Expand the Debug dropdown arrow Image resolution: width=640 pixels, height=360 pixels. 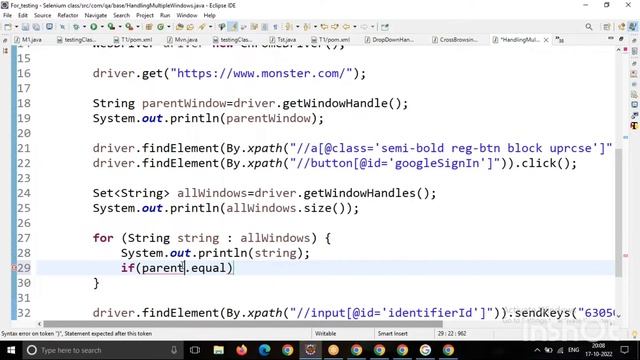click(84, 27)
